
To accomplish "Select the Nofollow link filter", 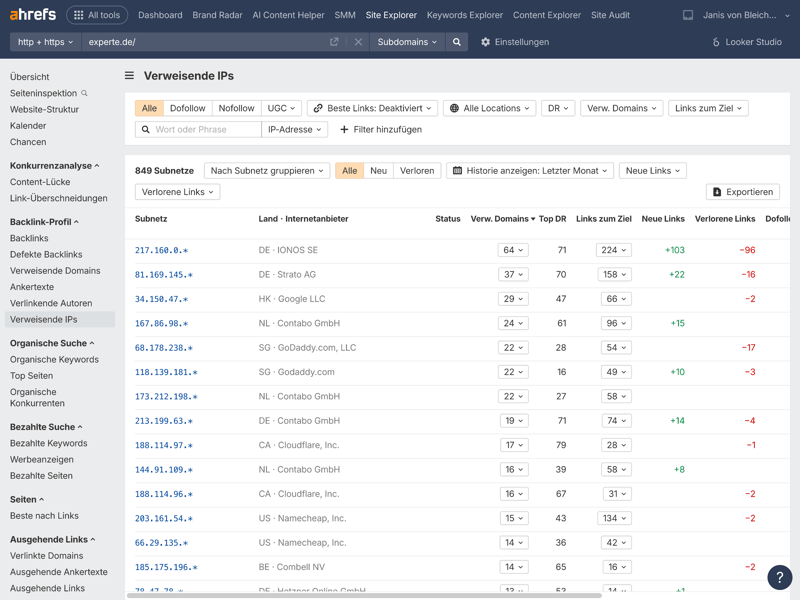I will point(236,108).
